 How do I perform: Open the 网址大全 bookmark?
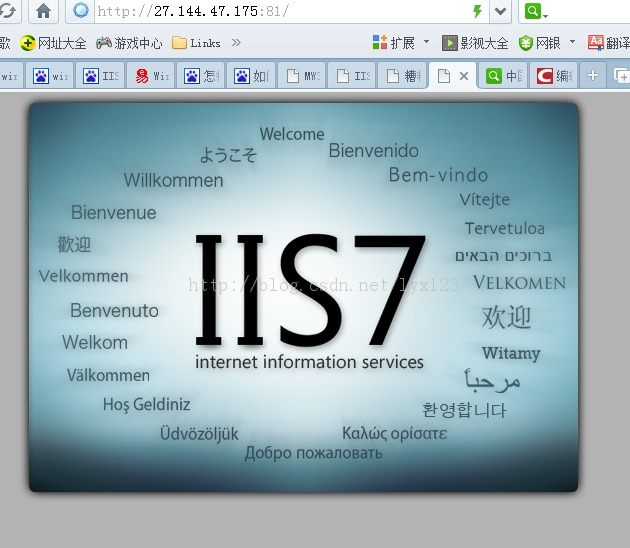(x=53, y=43)
